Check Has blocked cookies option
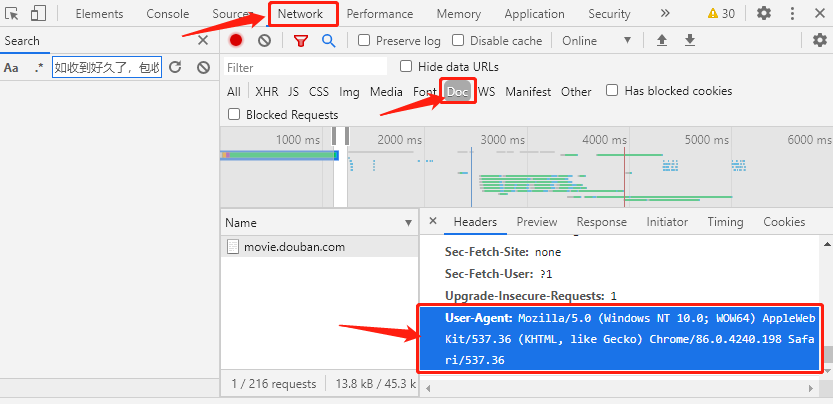833x404 pixels. point(612,90)
